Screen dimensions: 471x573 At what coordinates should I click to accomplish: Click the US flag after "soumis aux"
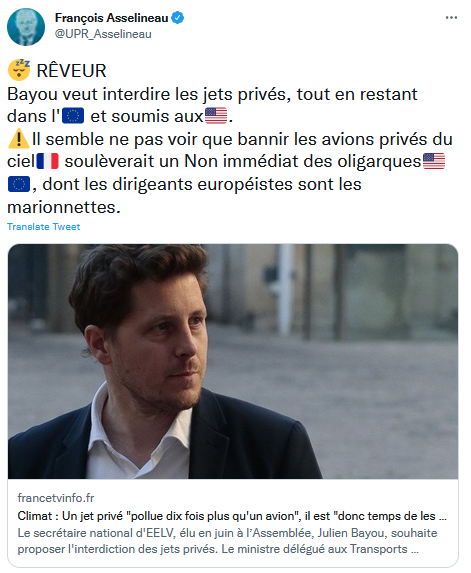click(216, 116)
